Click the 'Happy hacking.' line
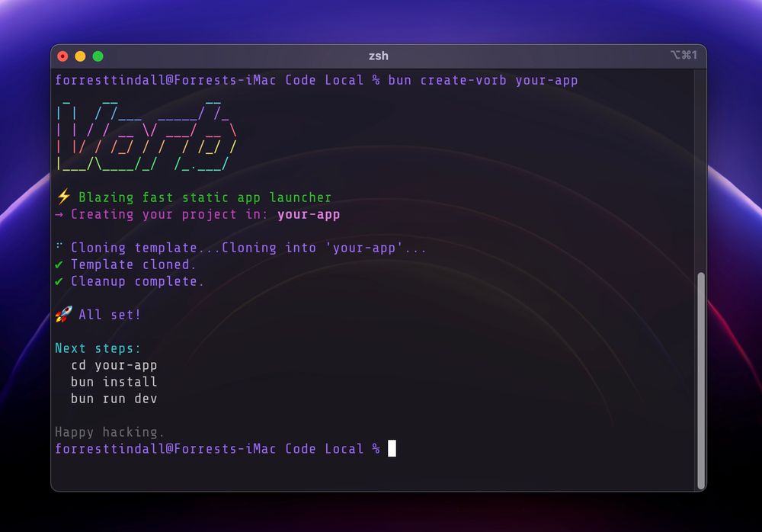Viewport: 762px width, 532px height. click(x=110, y=432)
